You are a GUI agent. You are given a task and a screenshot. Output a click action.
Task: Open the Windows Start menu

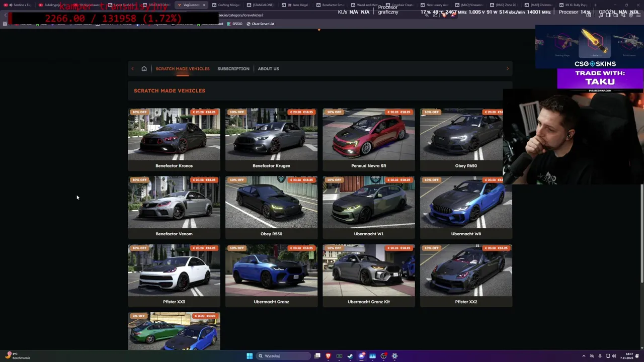(250, 356)
